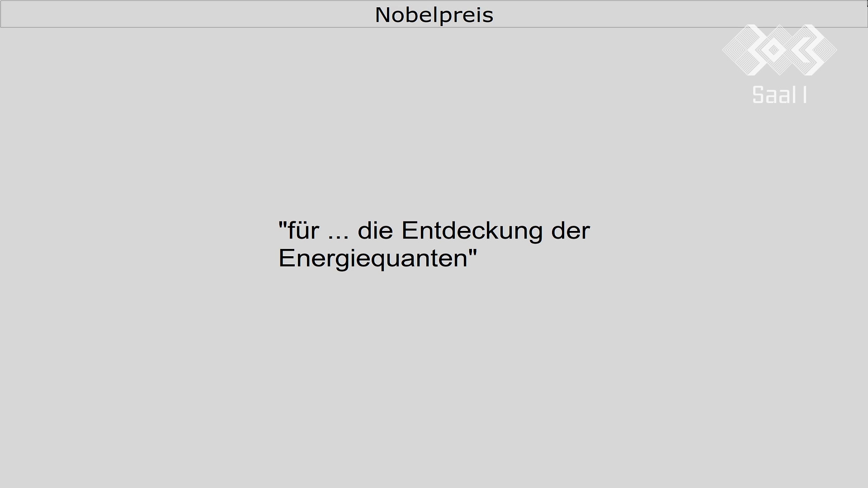
Task: Click the word für in the quote
Action: pyautogui.click(x=303, y=230)
